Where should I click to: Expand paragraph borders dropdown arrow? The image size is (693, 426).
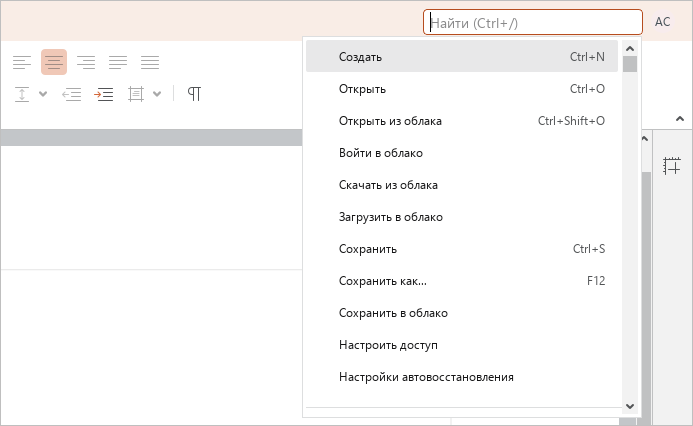(x=157, y=94)
